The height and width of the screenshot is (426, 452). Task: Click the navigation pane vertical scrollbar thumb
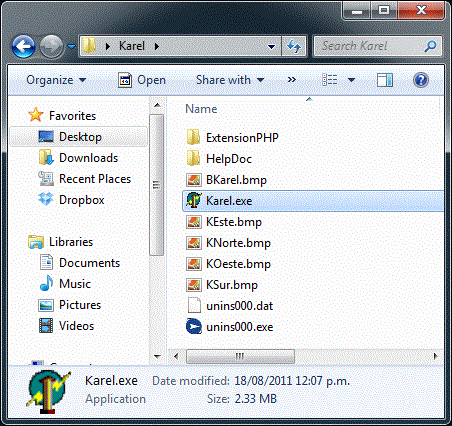156,185
